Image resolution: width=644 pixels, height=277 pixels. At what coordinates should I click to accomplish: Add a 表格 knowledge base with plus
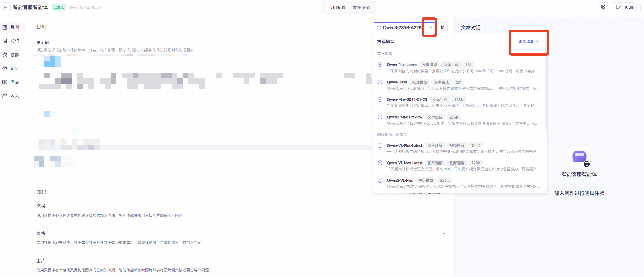point(444,234)
